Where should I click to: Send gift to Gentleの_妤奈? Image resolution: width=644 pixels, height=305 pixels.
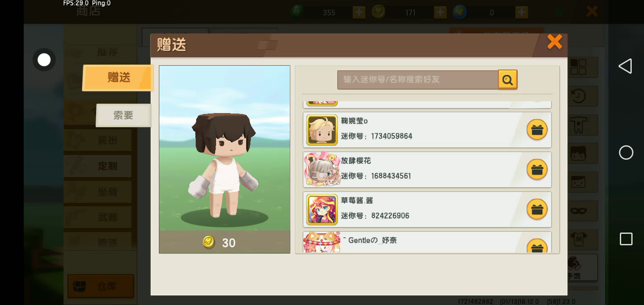click(x=537, y=247)
